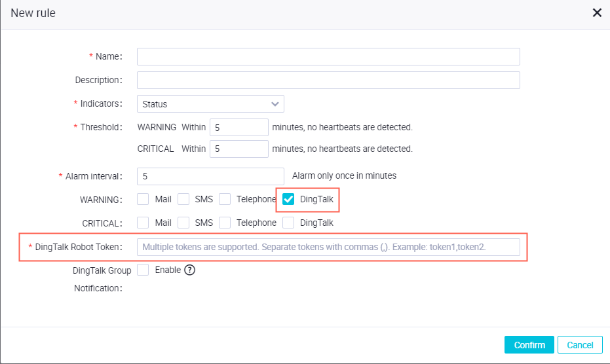Close the New rule dialog
The width and height of the screenshot is (610, 364).
pos(597,13)
